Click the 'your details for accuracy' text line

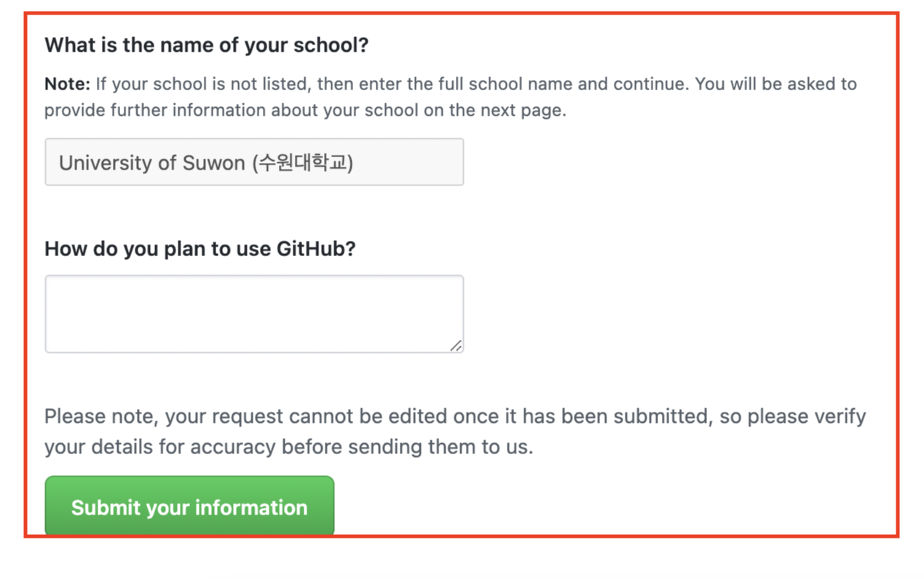(x=288, y=446)
